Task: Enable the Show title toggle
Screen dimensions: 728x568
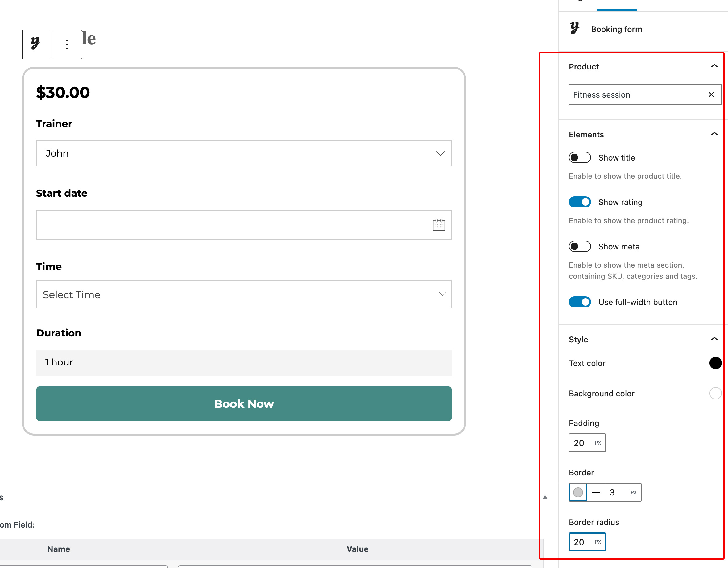Action: point(580,157)
